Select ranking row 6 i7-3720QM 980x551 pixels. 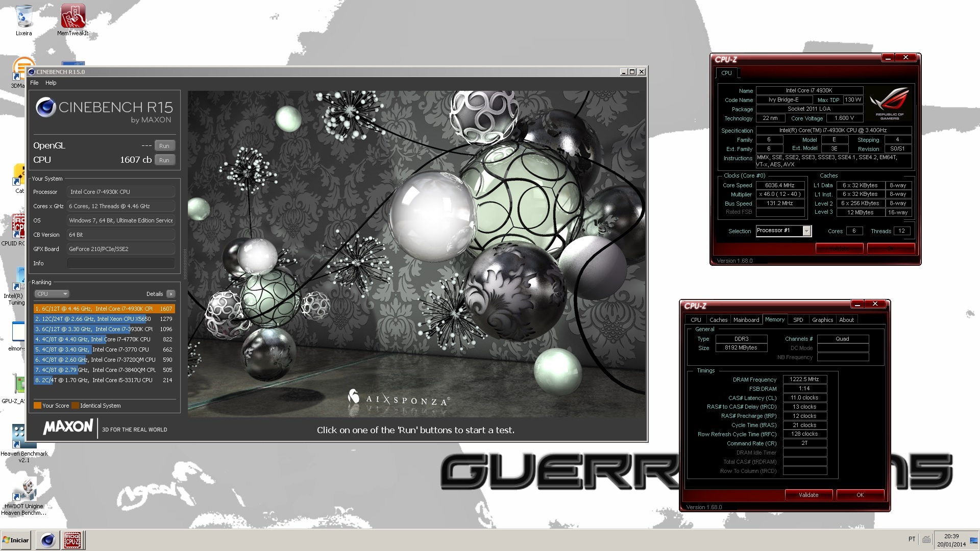tap(104, 360)
